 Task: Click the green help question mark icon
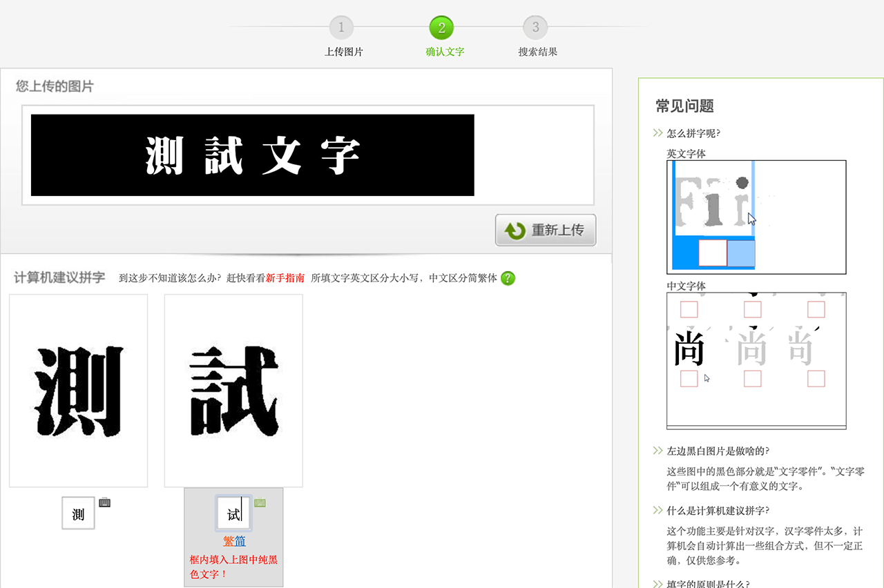coord(508,278)
